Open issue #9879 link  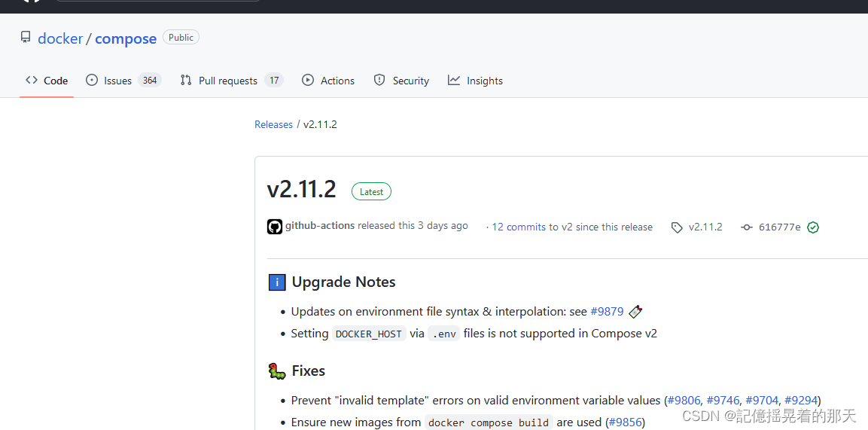coord(607,312)
